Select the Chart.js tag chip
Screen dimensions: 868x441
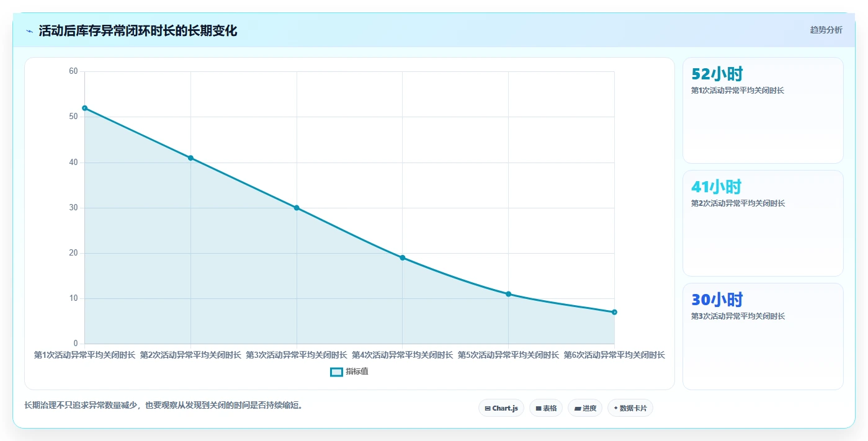(x=501, y=408)
